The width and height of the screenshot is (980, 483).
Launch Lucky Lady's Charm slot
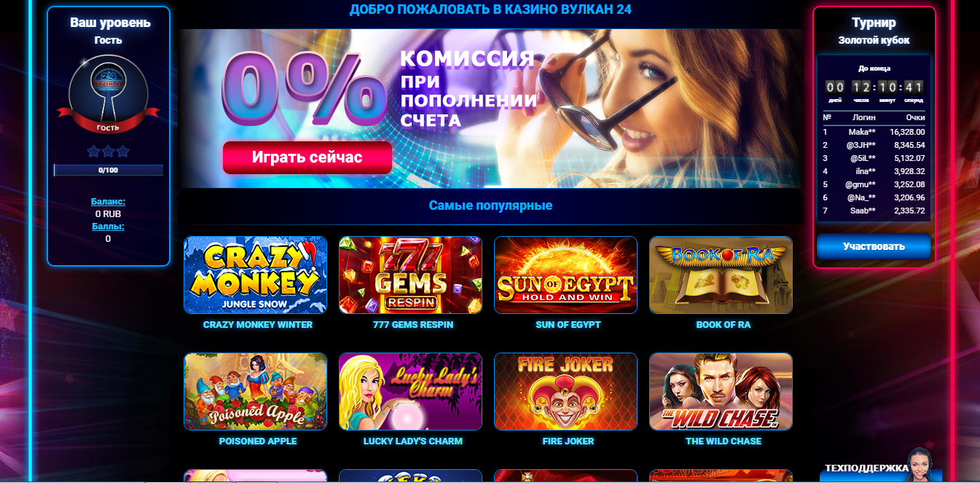click(410, 391)
